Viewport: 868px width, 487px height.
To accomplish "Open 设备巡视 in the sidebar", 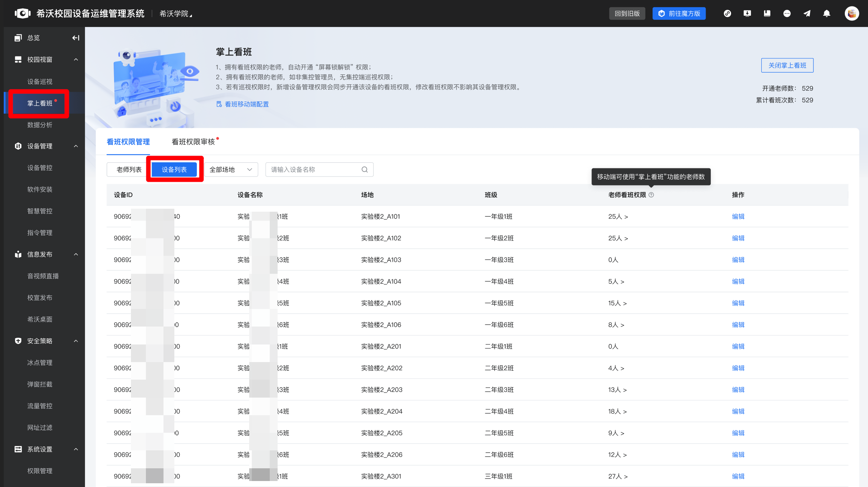I will click(40, 82).
